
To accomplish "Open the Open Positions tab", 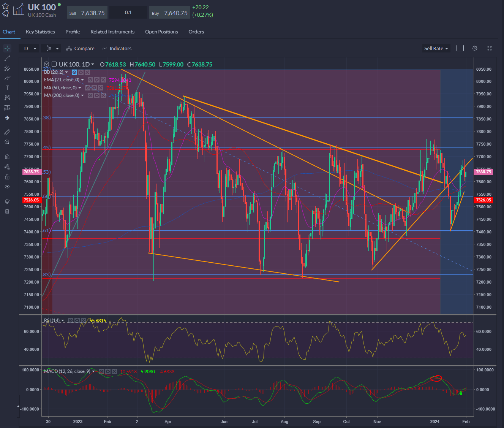I will point(161,32).
